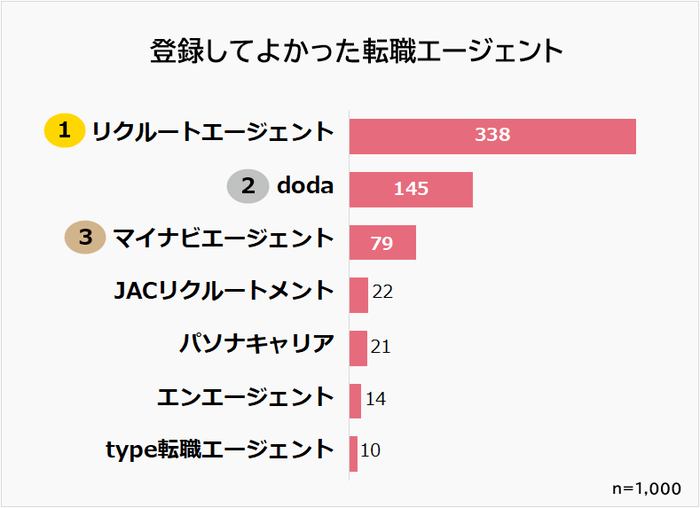The image size is (700, 508).
Task: Click the リクルートエージェント label
Action: point(211,131)
